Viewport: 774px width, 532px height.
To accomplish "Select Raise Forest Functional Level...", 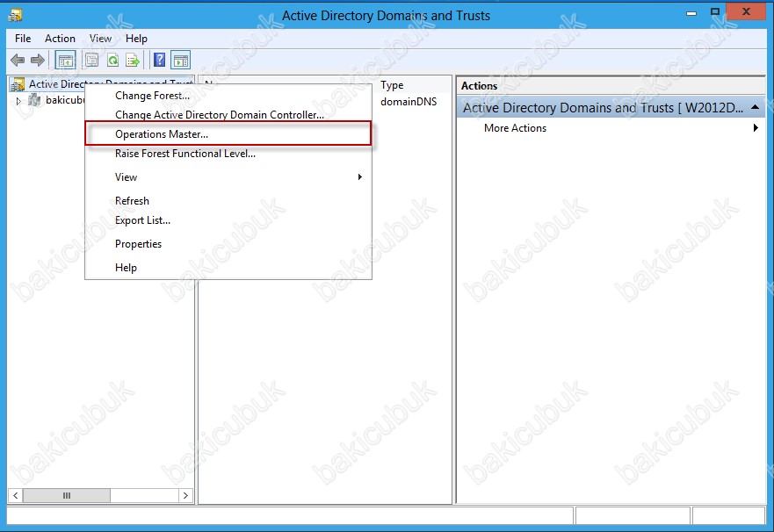I will click(228, 154).
